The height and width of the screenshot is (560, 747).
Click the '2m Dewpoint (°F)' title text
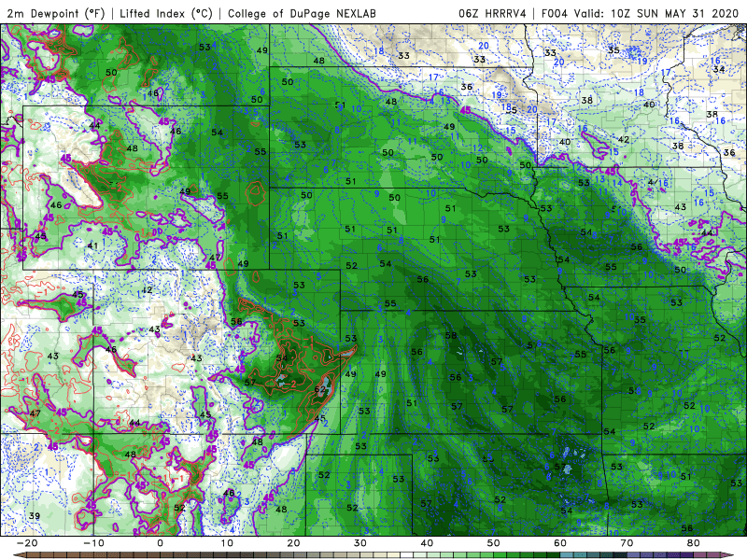(x=56, y=13)
